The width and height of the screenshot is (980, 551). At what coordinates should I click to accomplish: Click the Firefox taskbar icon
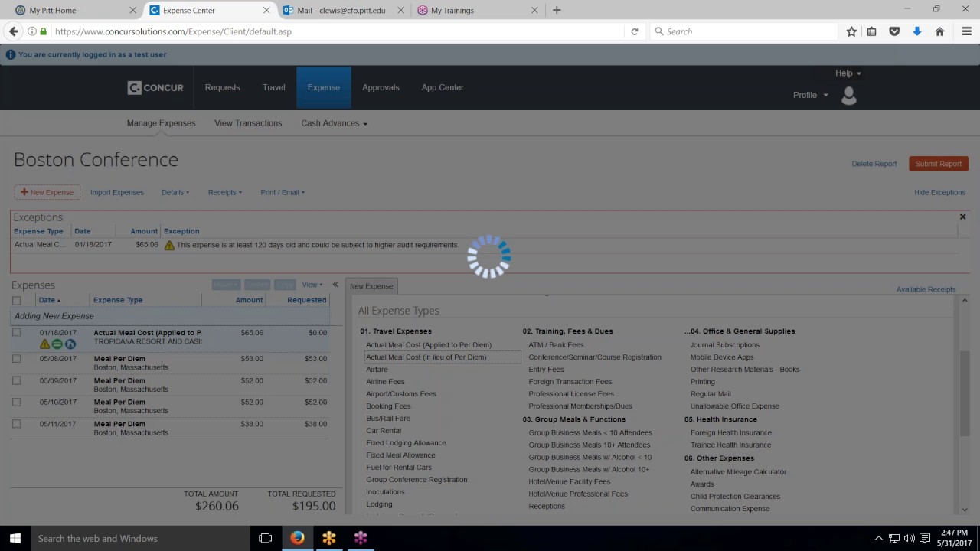(297, 538)
